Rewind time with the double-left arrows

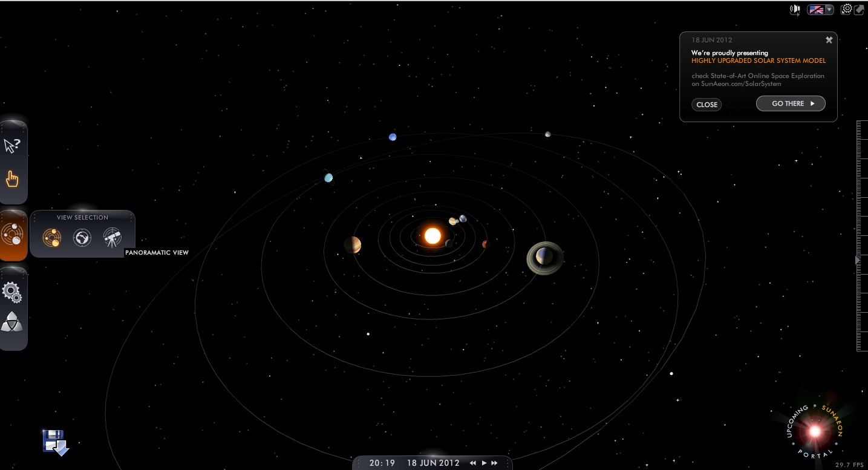473,463
